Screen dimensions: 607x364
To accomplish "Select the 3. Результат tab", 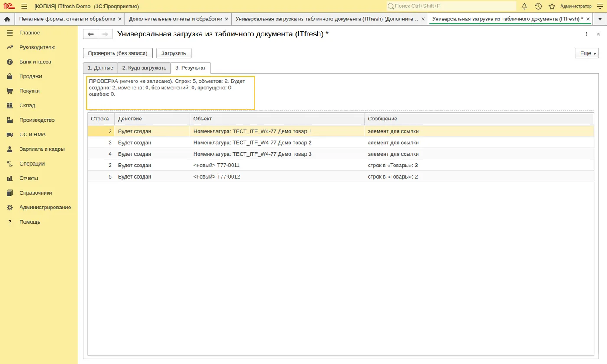I will pos(191,68).
